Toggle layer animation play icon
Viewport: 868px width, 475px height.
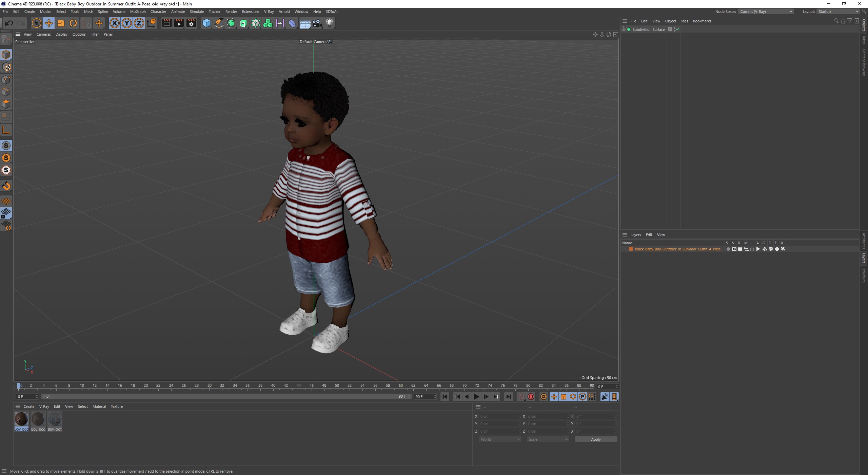tap(758, 249)
